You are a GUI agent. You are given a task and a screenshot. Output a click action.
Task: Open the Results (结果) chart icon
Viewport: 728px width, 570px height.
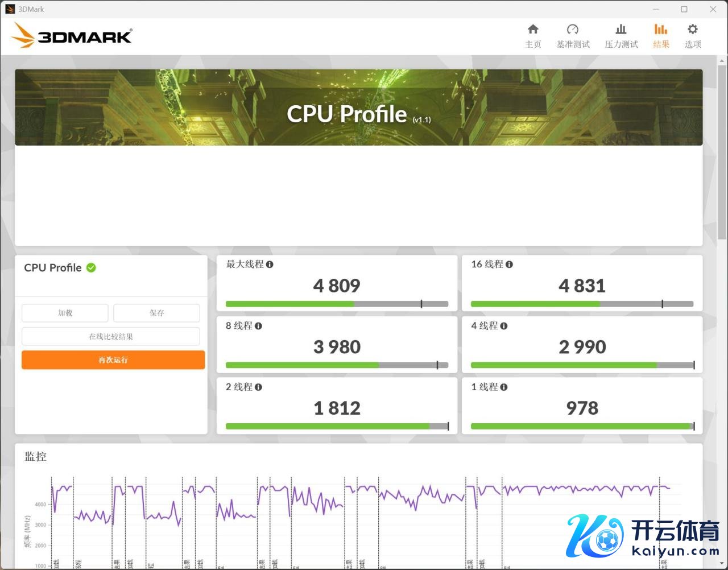click(x=661, y=30)
